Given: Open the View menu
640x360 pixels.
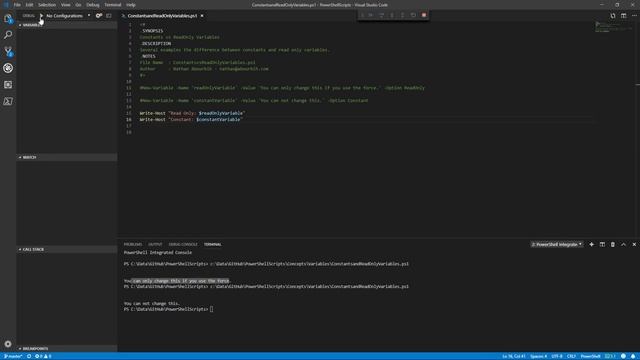Looking at the screenshot, I should click(x=66, y=5).
